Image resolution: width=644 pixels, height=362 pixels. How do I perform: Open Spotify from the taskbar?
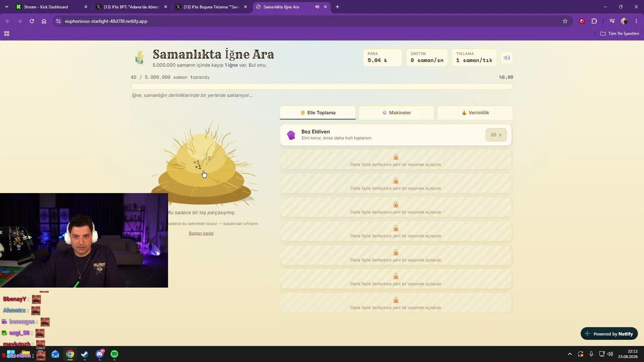click(114, 354)
